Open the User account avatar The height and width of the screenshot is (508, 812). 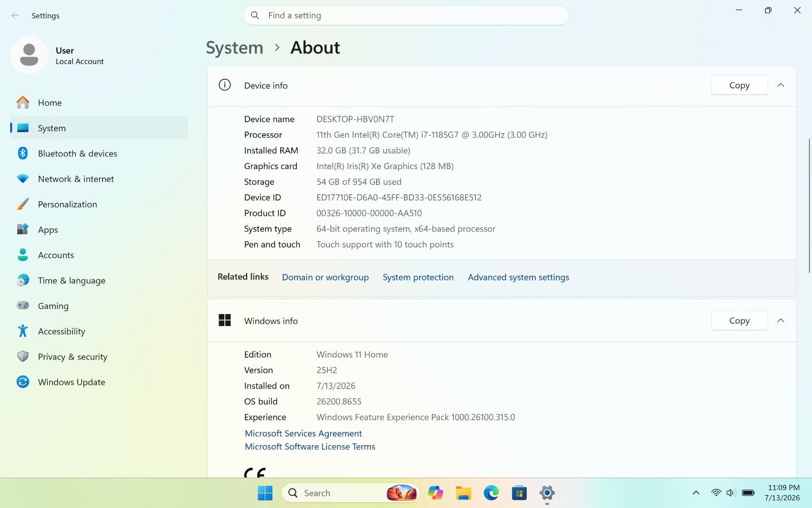tap(29, 55)
